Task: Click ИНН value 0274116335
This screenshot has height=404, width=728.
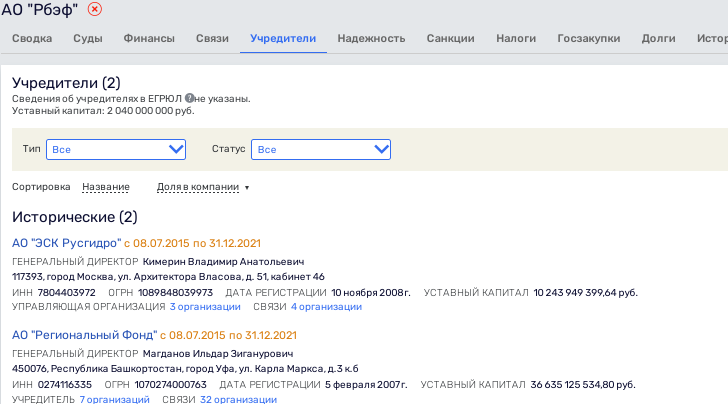Action: [x=65, y=384]
